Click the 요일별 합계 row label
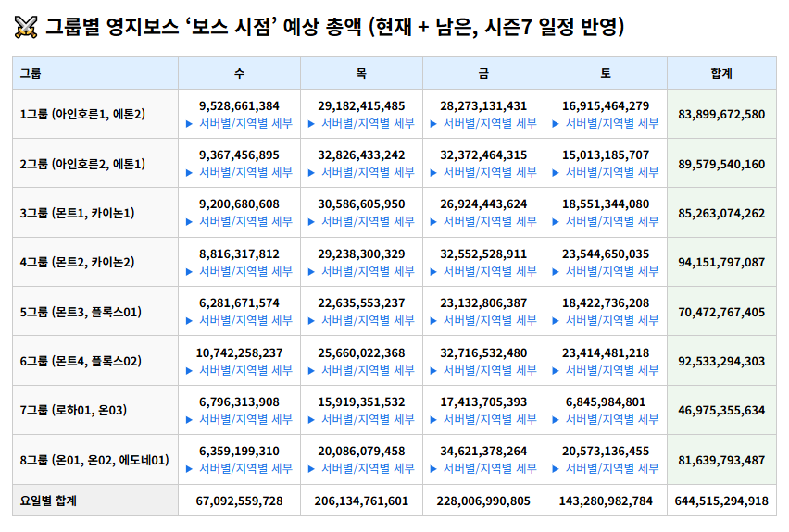The image size is (789, 532). tap(48, 501)
